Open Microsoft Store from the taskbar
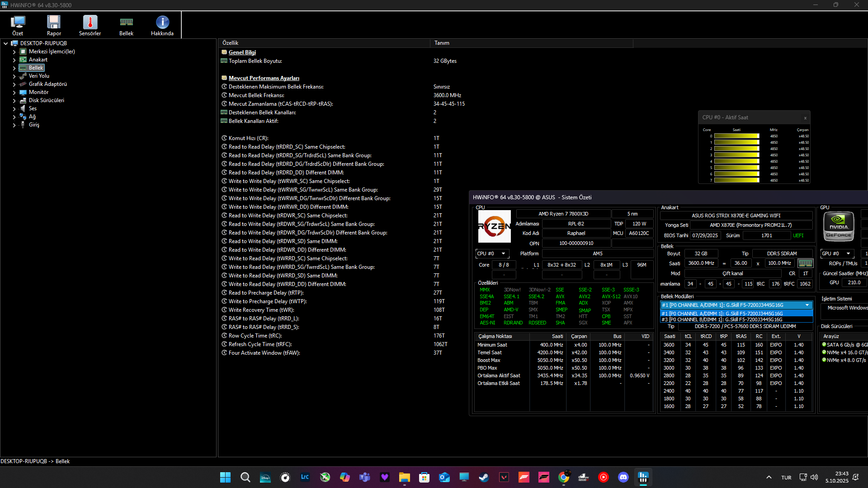Viewport: 868px width, 488px height. pos(424,477)
